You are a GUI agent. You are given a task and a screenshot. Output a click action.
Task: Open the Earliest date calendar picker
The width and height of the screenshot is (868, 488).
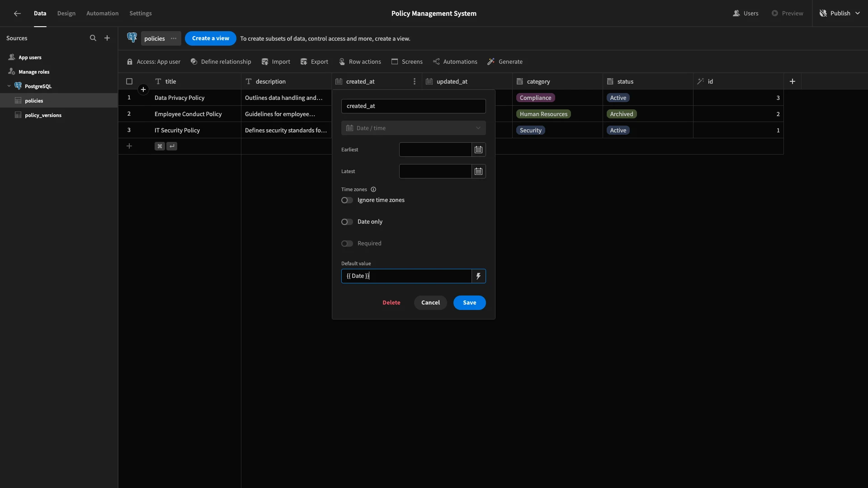pos(478,150)
